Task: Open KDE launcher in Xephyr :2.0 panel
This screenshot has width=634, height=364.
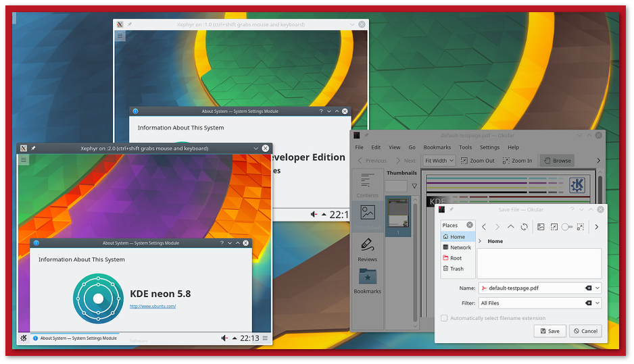Action: pyautogui.click(x=24, y=338)
